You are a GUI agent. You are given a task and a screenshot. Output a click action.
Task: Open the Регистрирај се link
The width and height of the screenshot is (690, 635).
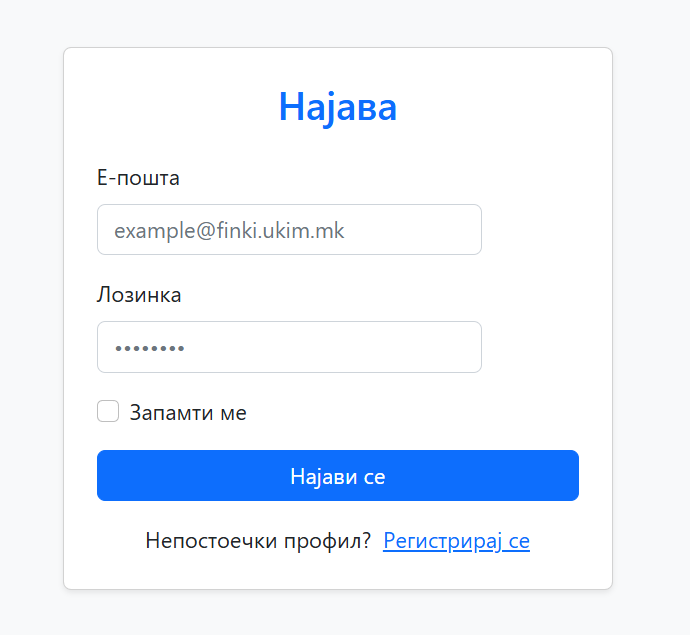pyautogui.click(x=456, y=541)
